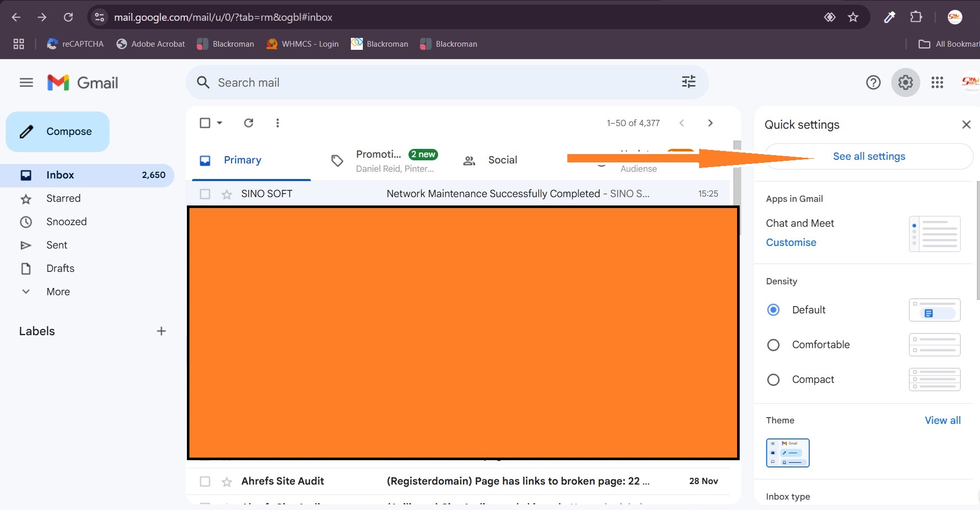The width and height of the screenshot is (980, 510).
Task: Open Gmail settings with the gear icon
Action: click(x=905, y=82)
